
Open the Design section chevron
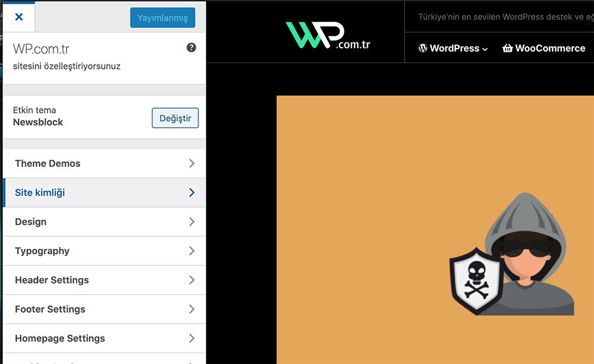click(192, 221)
